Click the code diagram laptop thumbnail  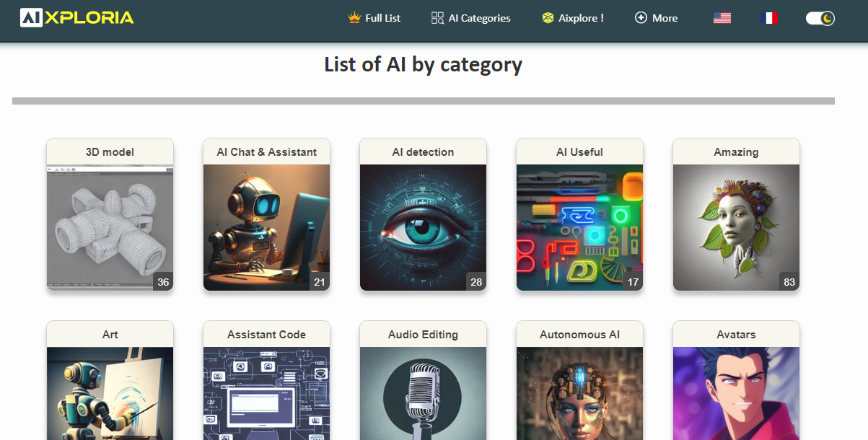(x=266, y=393)
